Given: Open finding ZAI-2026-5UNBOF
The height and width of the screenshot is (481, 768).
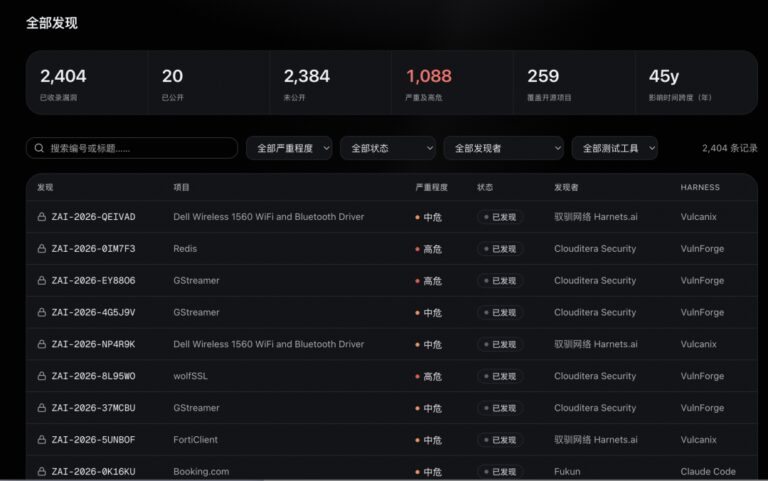Looking at the screenshot, I should (x=94, y=440).
